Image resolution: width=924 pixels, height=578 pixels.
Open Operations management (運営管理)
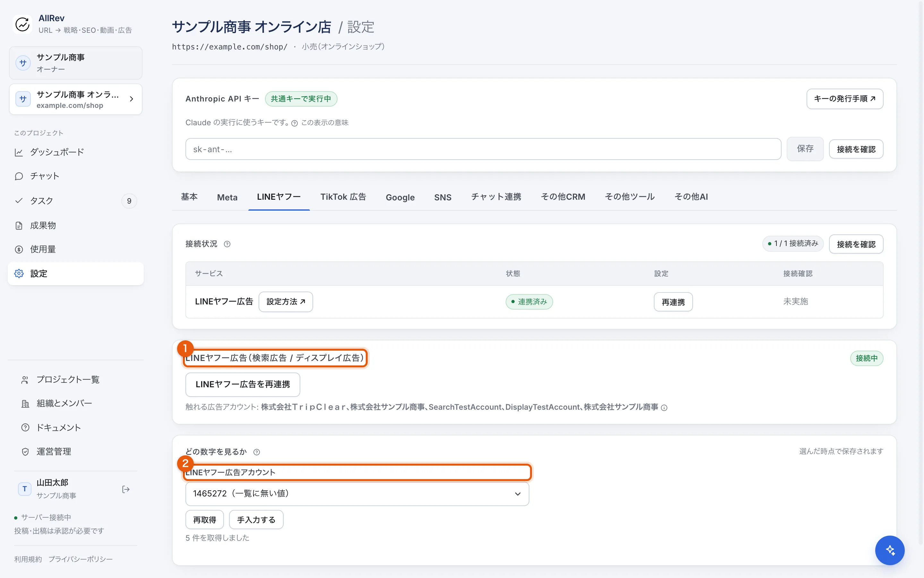pyautogui.click(x=76, y=451)
